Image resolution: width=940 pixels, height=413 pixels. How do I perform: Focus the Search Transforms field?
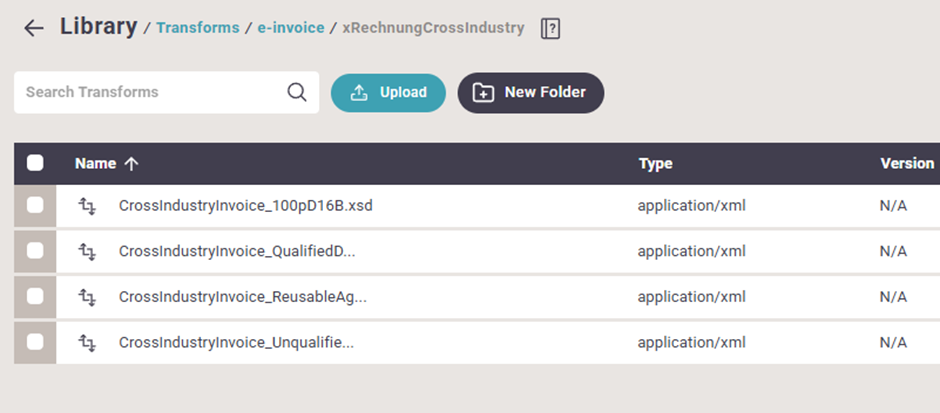point(150,92)
